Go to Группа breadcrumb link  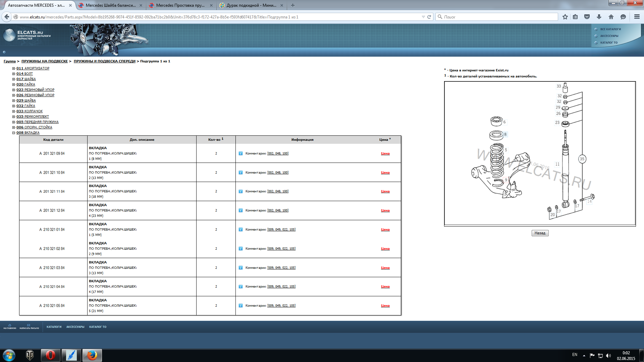[x=10, y=61]
